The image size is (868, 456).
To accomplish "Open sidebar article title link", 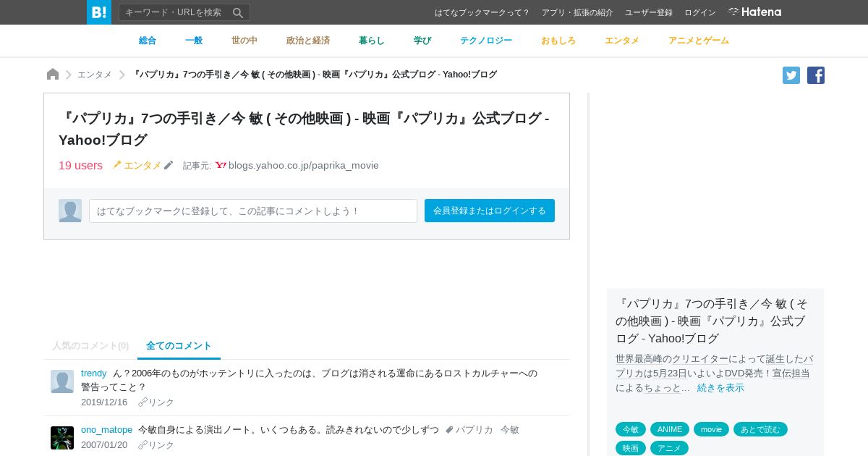I will tap(712, 321).
